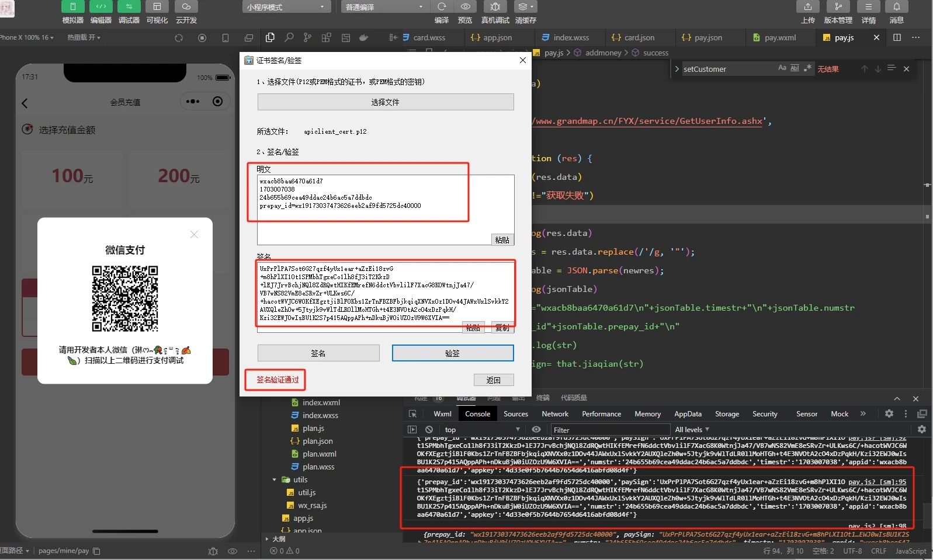Viewport: 933px width, 560px height.
Task: Open the mini program capsule menu dots
Action: point(192,102)
